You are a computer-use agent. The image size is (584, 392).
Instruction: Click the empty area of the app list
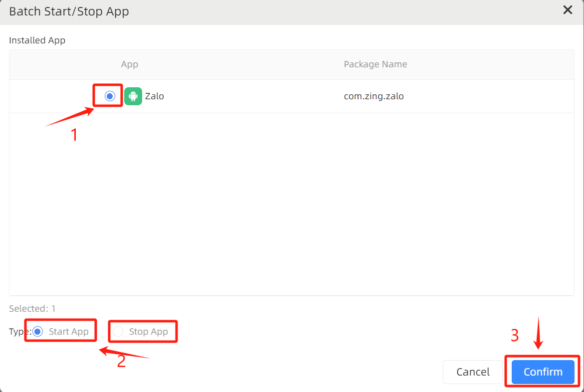(x=291, y=204)
